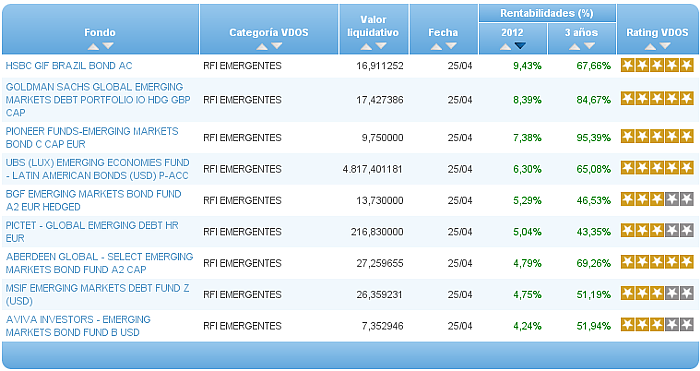700x371 pixels.
Task: Sort 2012 column ascending arrow
Action: [x=505, y=46]
